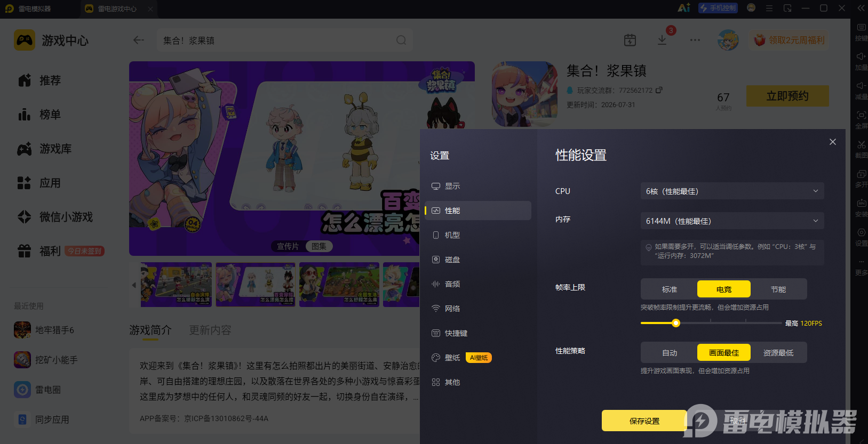The height and width of the screenshot is (444, 868).
Task: Set frame rate limit to 节能
Action: tap(778, 289)
